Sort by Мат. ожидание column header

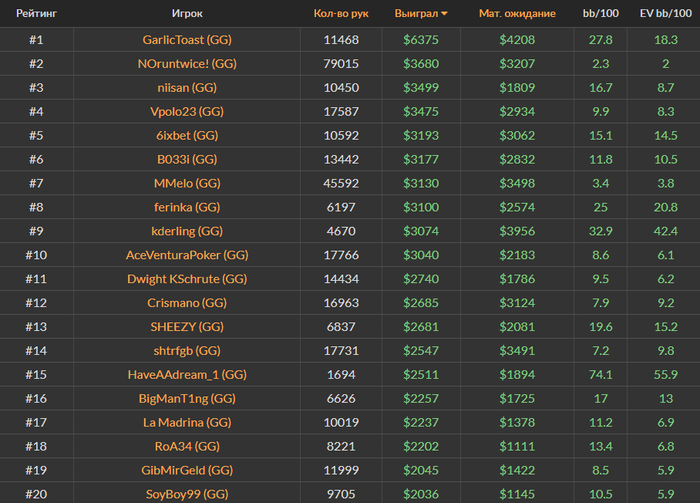tap(517, 13)
